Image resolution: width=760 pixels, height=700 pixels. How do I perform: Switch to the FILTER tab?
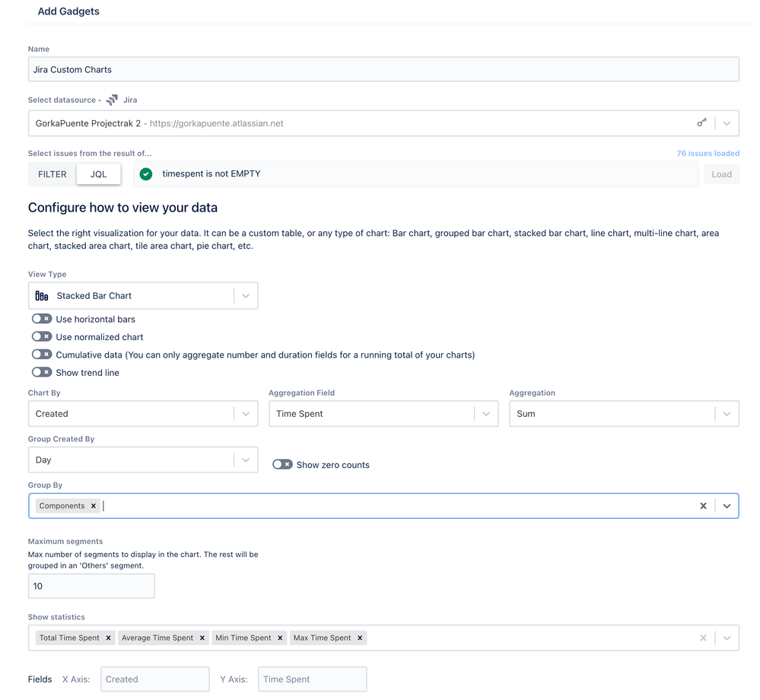tap(52, 174)
